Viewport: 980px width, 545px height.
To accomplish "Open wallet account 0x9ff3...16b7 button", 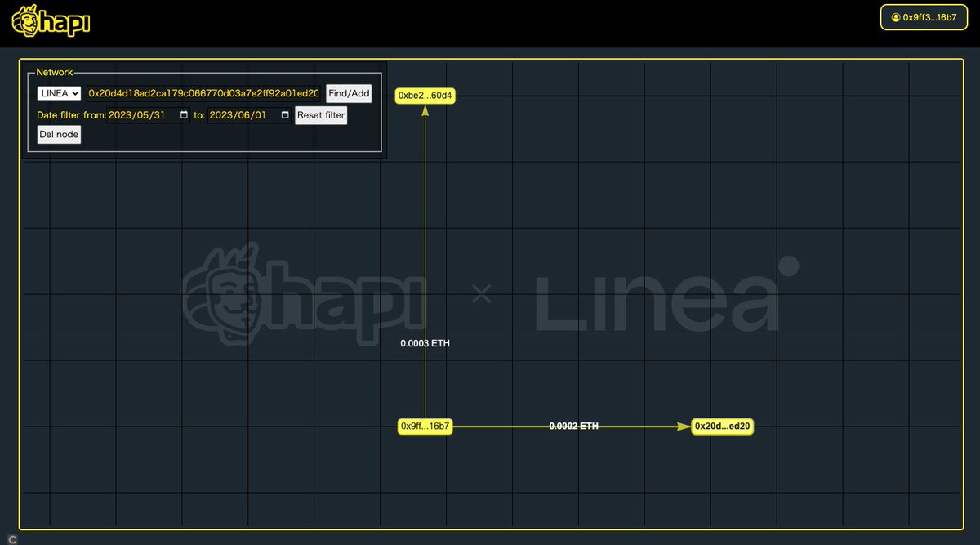I will point(924,17).
